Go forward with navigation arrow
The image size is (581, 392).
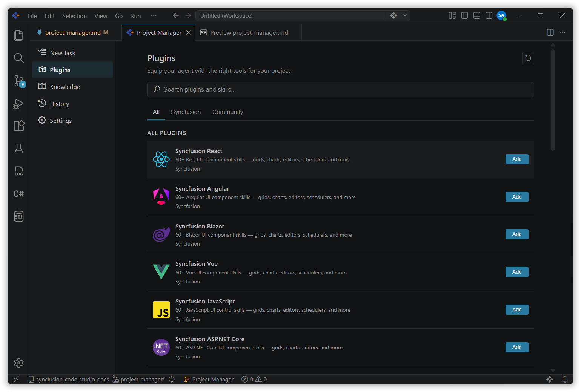pos(188,15)
